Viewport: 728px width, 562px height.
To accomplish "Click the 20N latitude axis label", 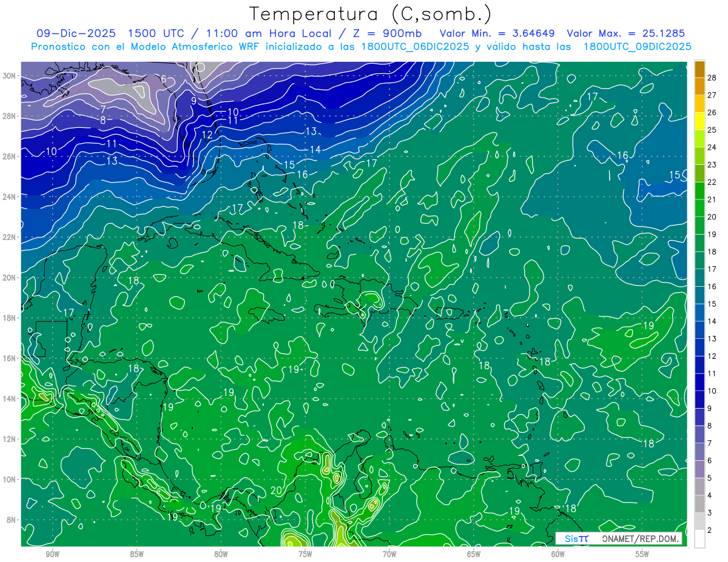I will [x=10, y=277].
